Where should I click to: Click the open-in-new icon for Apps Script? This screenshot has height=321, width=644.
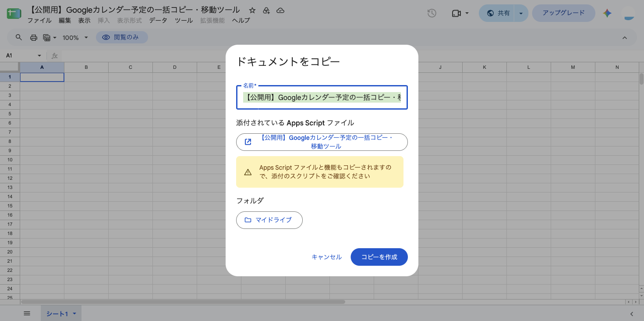(x=248, y=142)
